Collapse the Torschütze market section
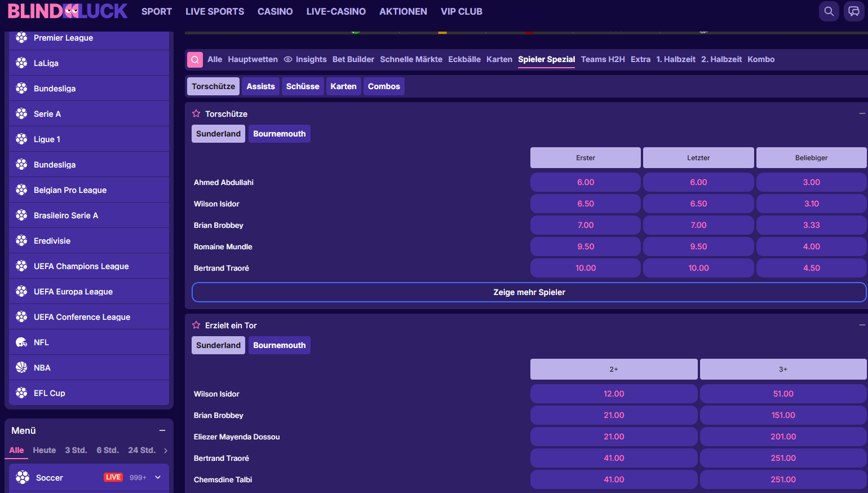 [x=862, y=114]
